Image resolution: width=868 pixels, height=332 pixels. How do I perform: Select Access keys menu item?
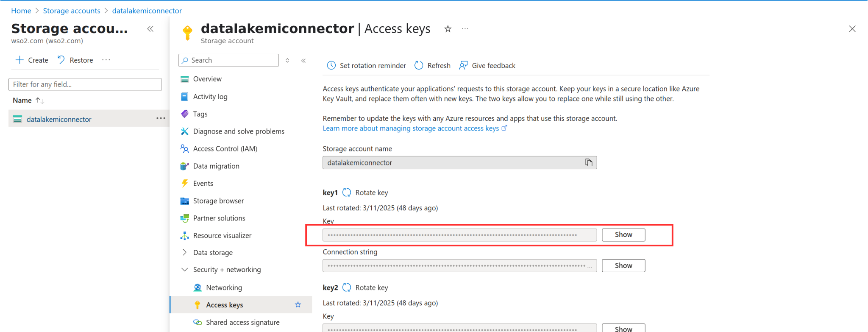coord(241,305)
